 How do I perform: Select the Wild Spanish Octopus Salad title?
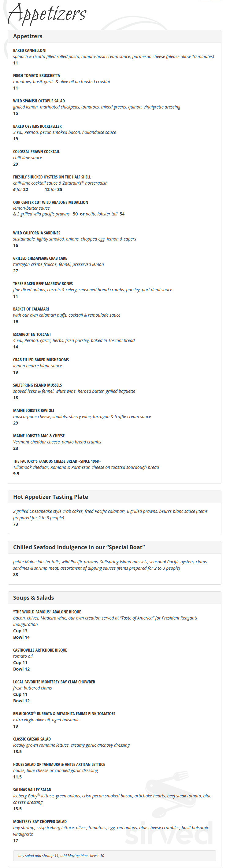[39, 101]
